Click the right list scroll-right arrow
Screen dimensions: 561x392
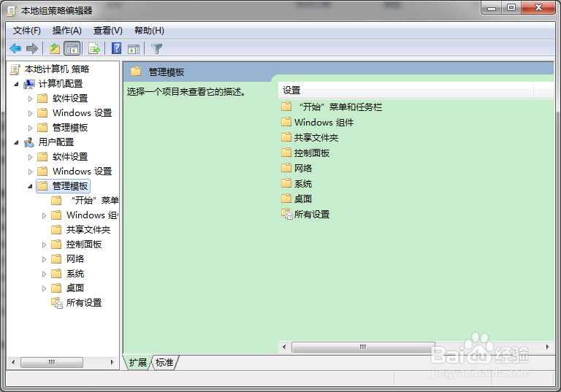point(547,347)
